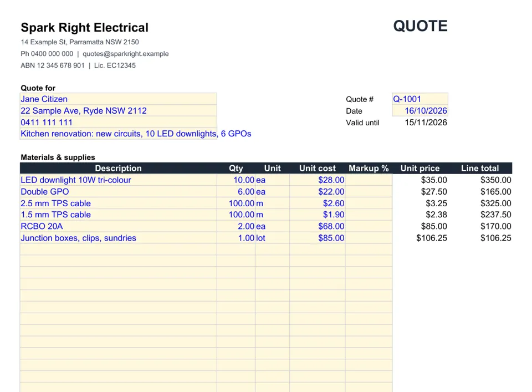Click the Unit cost column header
The height and width of the screenshot is (392, 532).
click(x=317, y=169)
